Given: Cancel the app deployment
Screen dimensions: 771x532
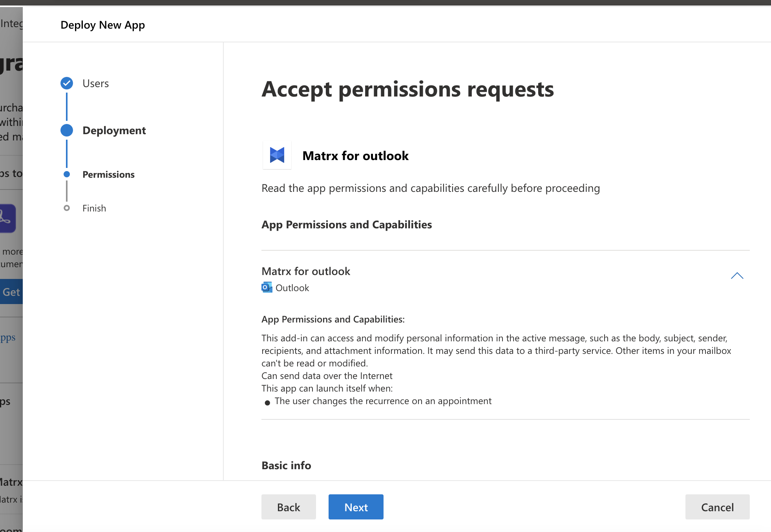Looking at the screenshot, I should click(717, 507).
